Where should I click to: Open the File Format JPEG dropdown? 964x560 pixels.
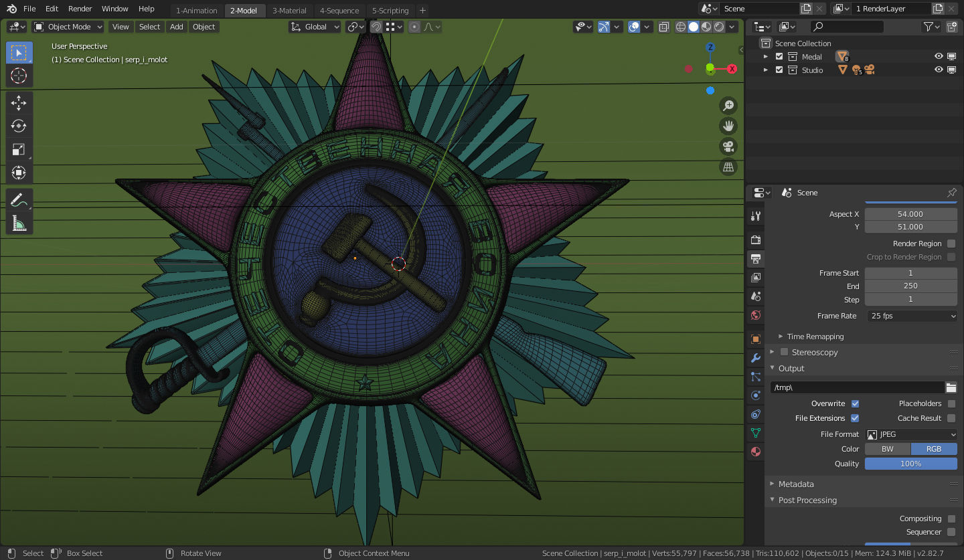coord(911,434)
